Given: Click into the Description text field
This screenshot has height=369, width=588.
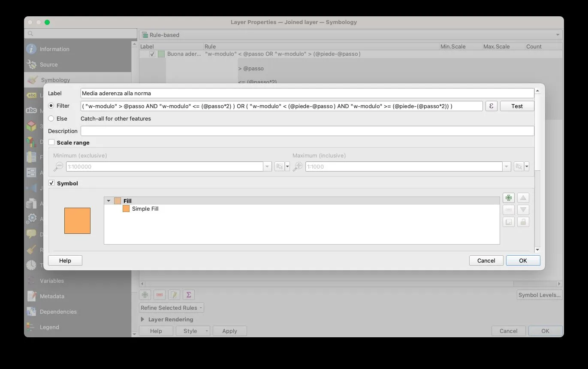Looking at the screenshot, I should tap(307, 131).
